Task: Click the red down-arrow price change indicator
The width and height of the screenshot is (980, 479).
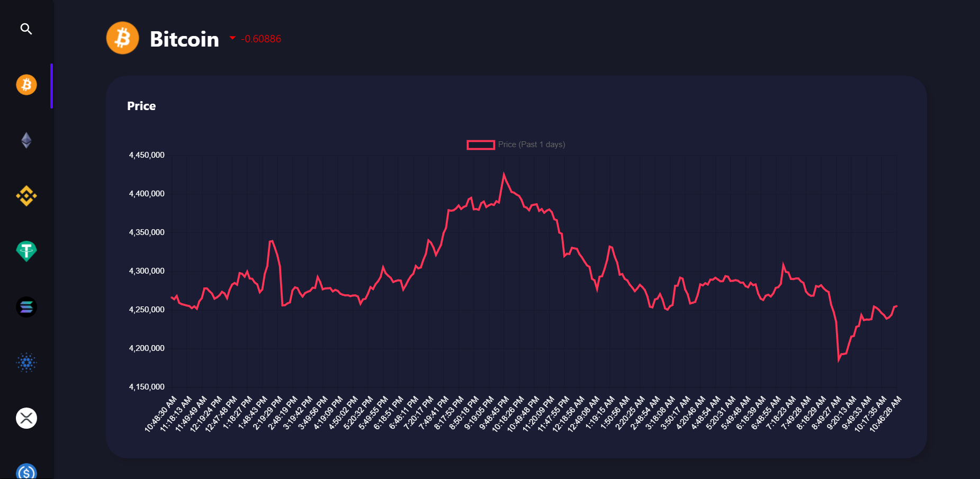Action: (232, 38)
